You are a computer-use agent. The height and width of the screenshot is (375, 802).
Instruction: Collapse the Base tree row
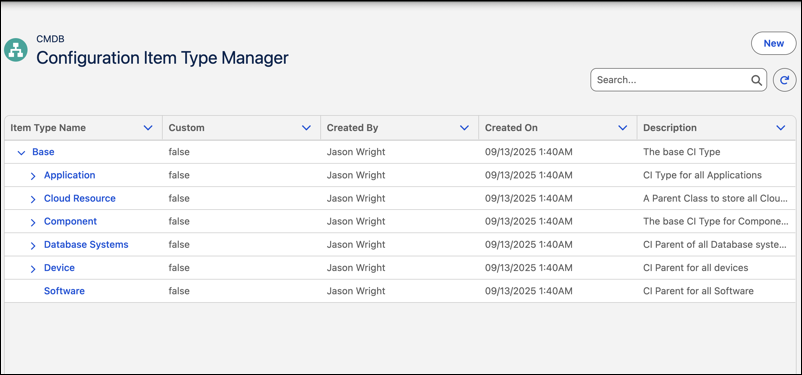click(21, 152)
